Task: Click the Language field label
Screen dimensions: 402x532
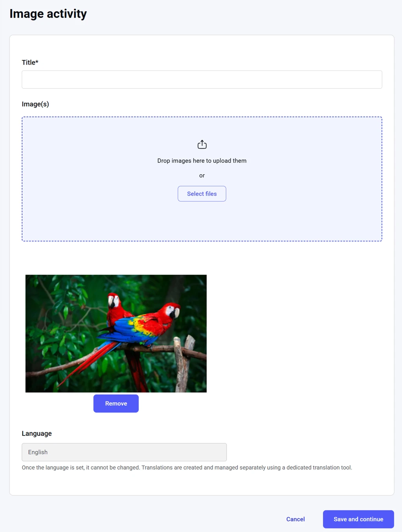Action: click(37, 434)
